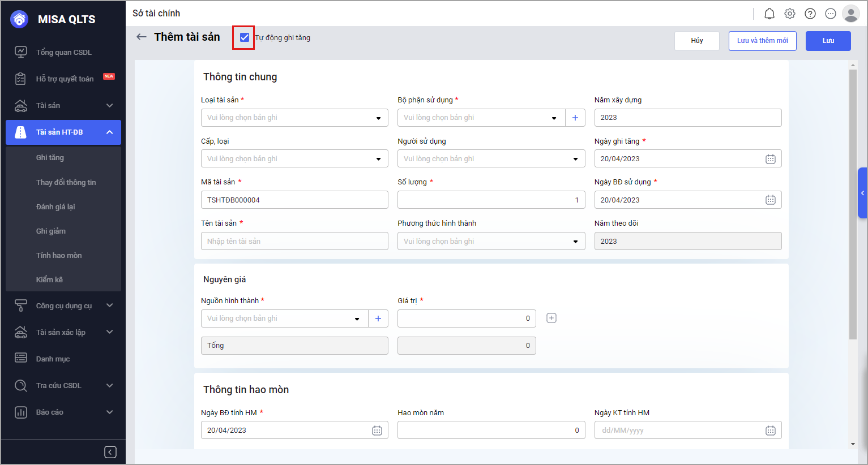The image size is (868, 465).
Task: Open calendar picker for Ngày ghi tăng
Action: click(770, 159)
